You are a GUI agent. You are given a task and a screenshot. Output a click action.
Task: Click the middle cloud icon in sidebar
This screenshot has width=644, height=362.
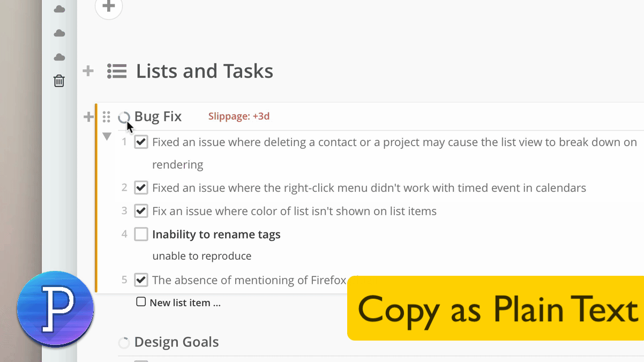tap(59, 33)
